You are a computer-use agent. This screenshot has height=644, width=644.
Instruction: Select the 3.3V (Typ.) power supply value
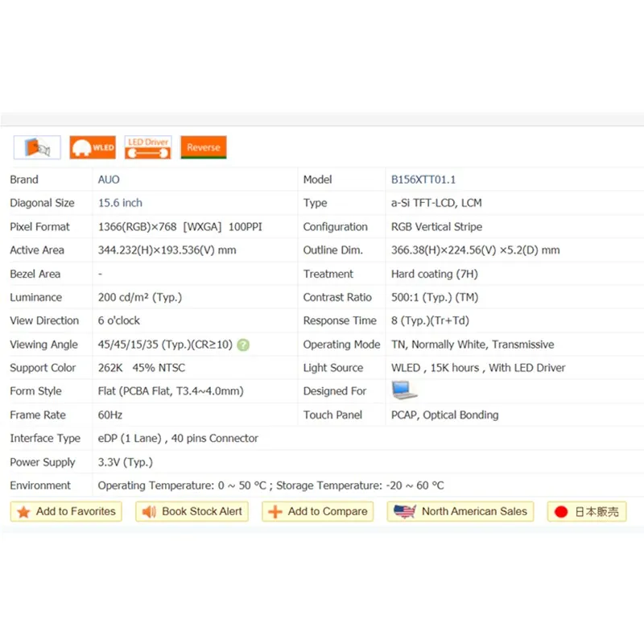coord(126,462)
